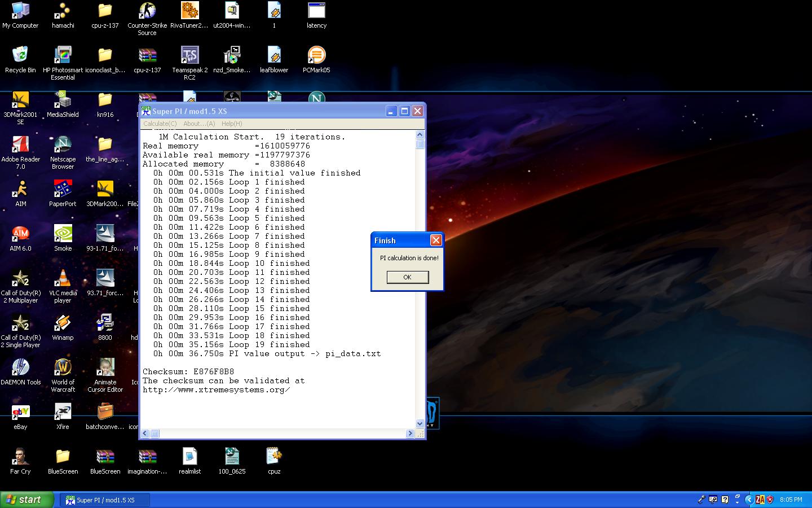Select the Netscape Browser icon

(x=63, y=152)
